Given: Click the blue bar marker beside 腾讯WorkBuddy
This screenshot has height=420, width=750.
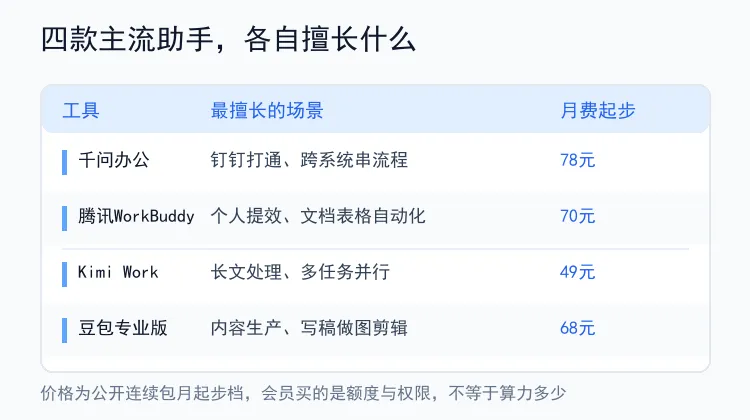Looking at the screenshot, I should pos(65,218).
